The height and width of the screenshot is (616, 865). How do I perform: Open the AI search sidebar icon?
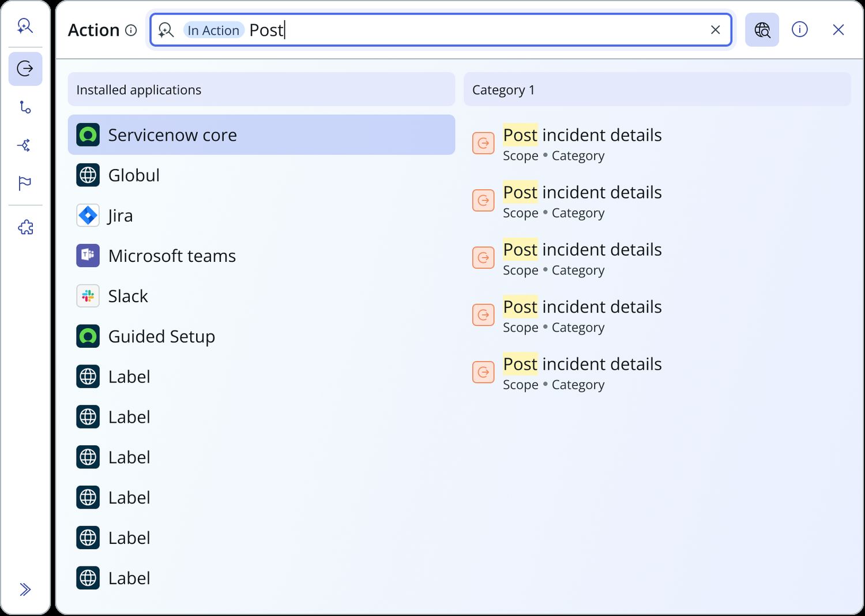[x=25, y=26]
